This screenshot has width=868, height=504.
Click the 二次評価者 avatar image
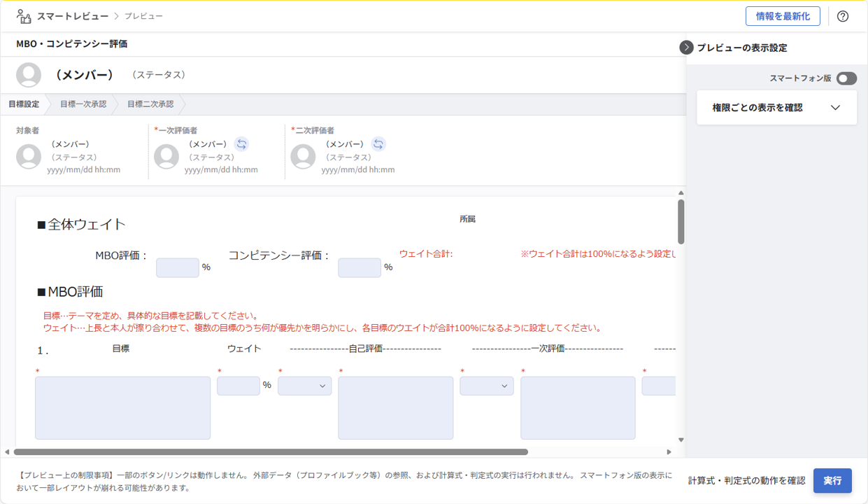pos(303,157)
